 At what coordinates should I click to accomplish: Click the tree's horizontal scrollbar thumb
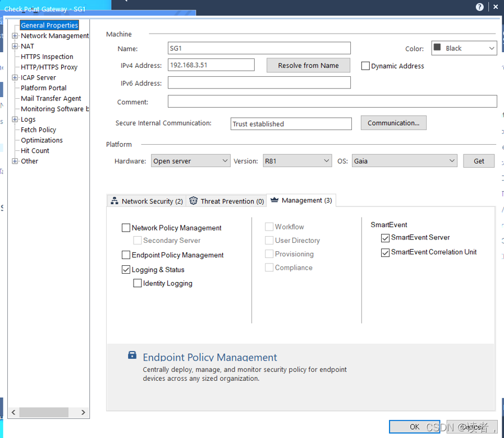pos(44,412)
